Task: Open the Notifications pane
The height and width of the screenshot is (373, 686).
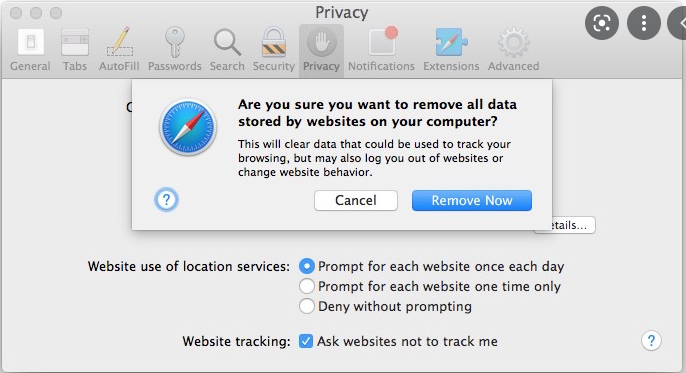Action: coord(381,49)
